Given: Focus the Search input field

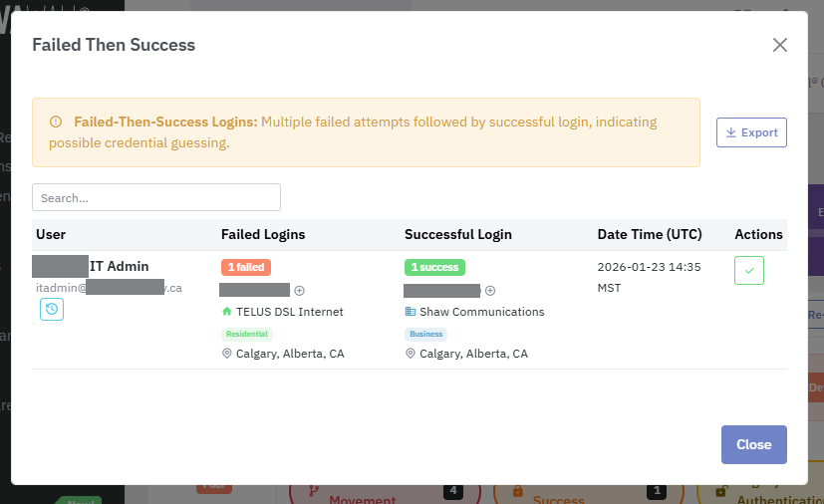Looking at the screenshot, I should pyautogui.click(x=156, y=197).
